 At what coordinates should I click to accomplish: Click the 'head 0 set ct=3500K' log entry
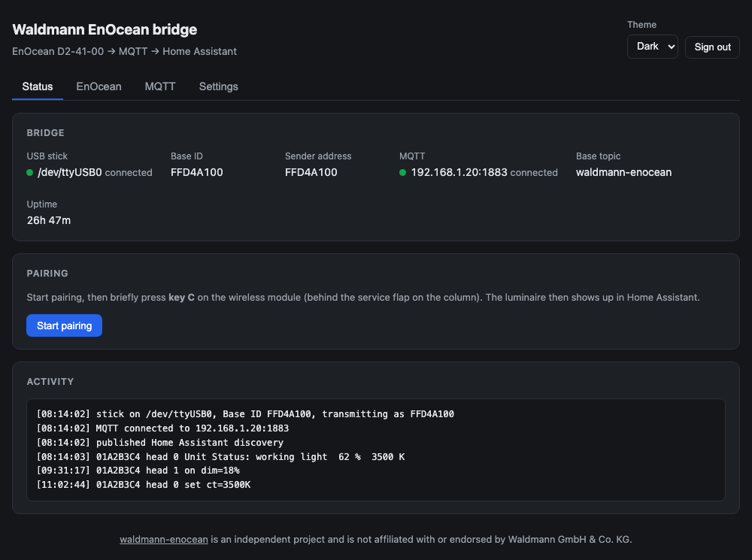click(144, 485)
